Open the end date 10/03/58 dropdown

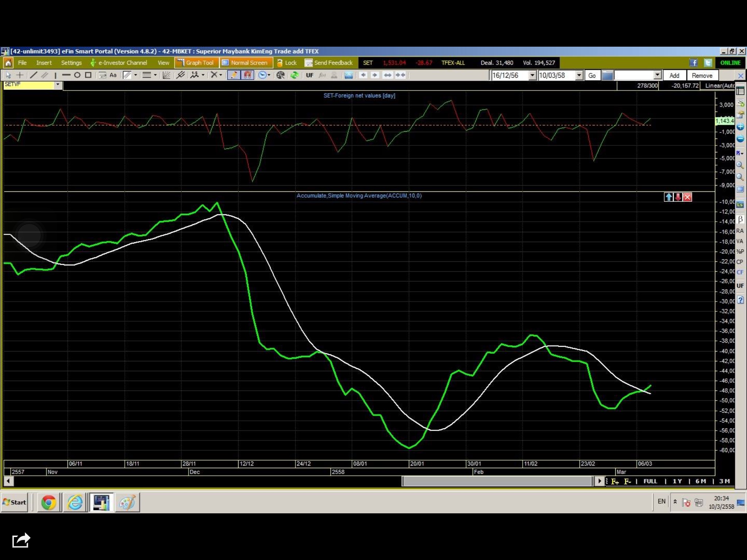[x=579, y=75]
